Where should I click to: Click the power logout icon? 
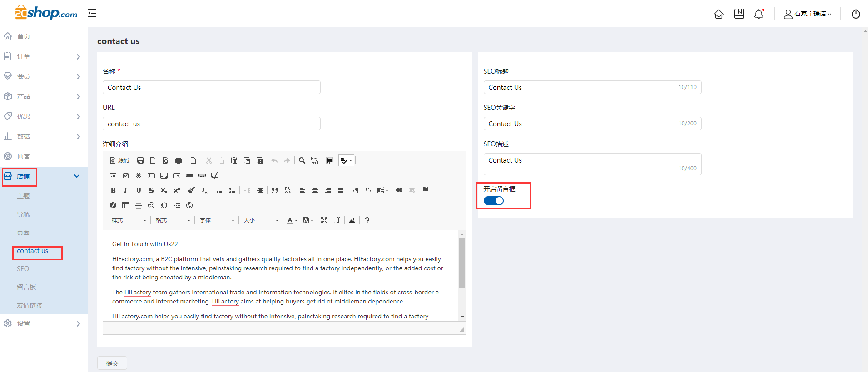pyautogui.click(x=856, y=14)
